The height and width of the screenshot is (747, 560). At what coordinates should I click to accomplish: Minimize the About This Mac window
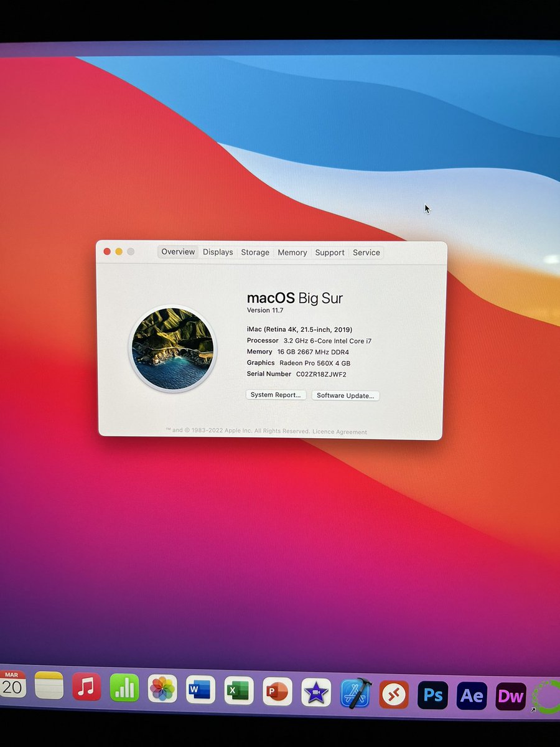pos(118,251)
